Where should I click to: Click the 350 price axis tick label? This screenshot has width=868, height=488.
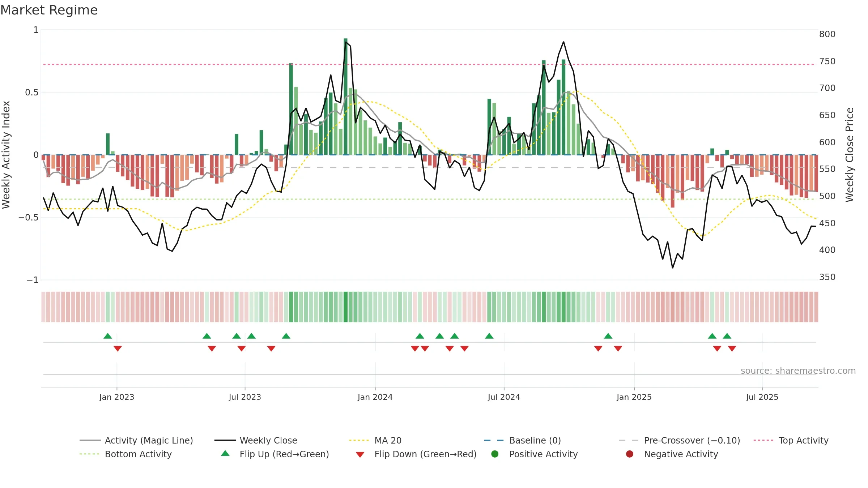coord(827,277)
